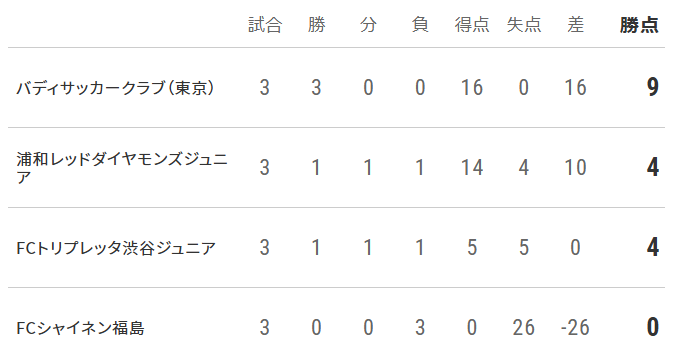Click バディサッカークラブ's 16 goals scored value
679x363 pixels.
coord(472,88)
